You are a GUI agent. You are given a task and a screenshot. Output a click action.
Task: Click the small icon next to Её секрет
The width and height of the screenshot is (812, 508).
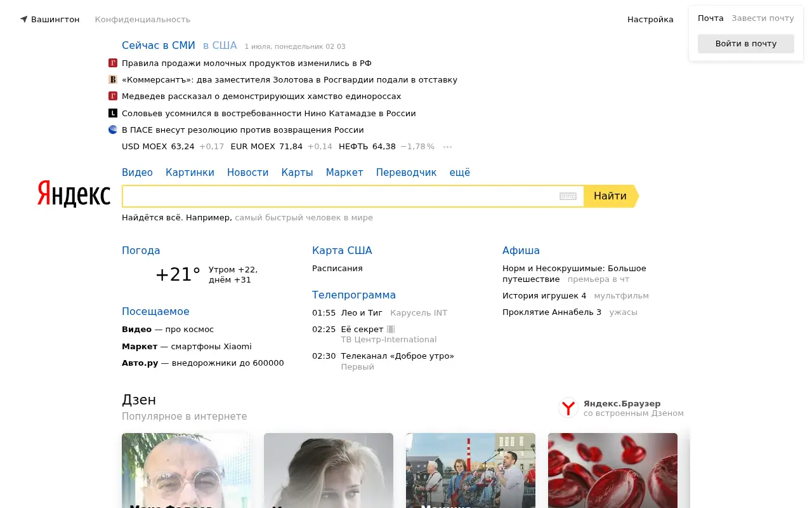(391, 329)
